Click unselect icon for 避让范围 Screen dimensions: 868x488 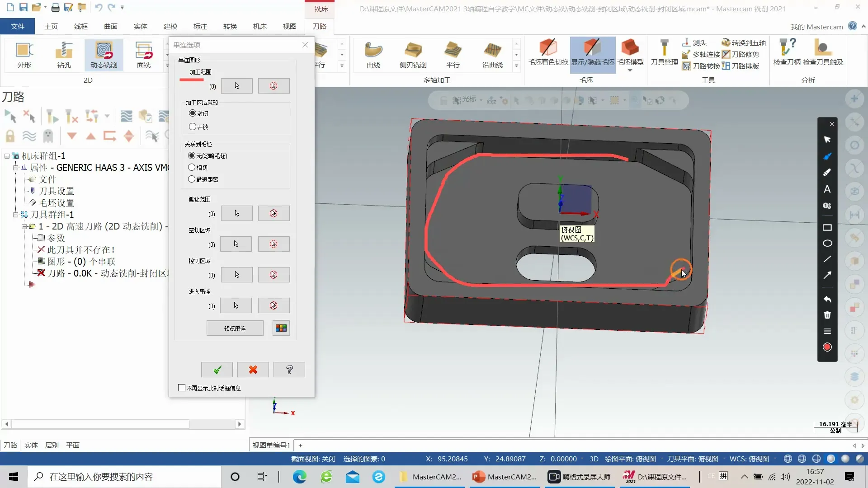click(274, 213)
